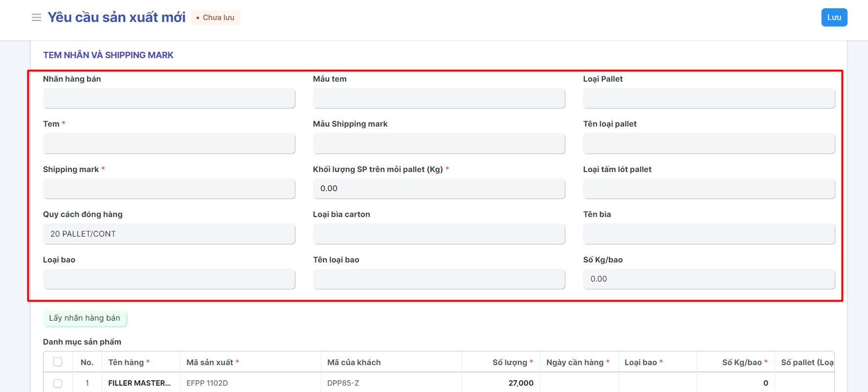Image resolution: width=868 pixels, height=392 pixels.
Task: Click the Số lượng cell showing 27,000
Action: [x=501, y=383]
